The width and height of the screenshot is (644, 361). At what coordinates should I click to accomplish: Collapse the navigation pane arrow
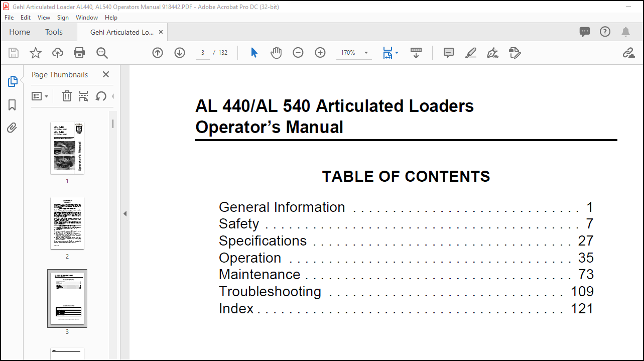125,213
